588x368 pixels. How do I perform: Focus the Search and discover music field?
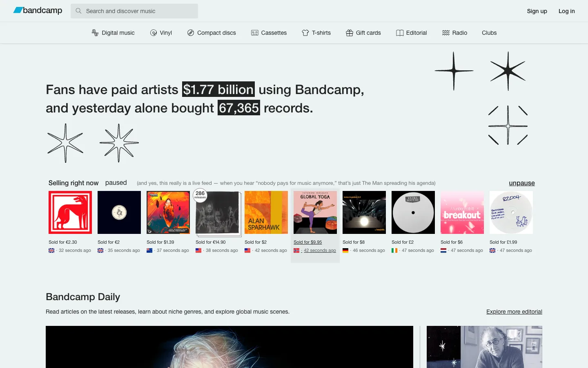(134, 11)
